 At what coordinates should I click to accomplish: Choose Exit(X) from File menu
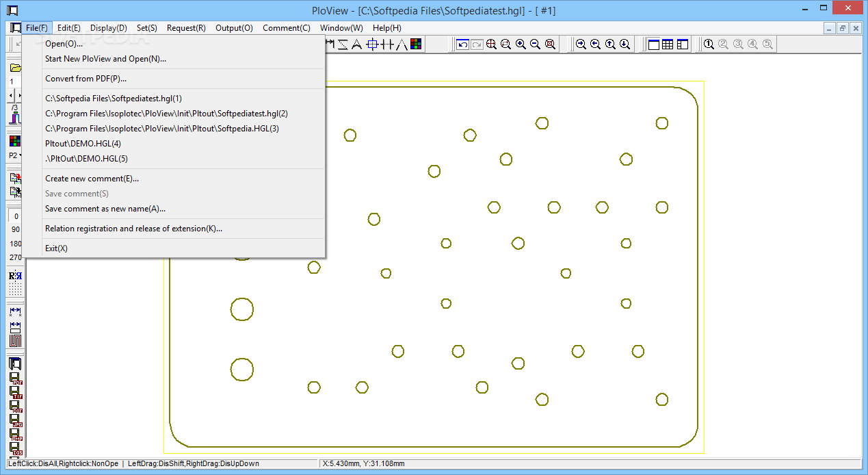(174, 248)
